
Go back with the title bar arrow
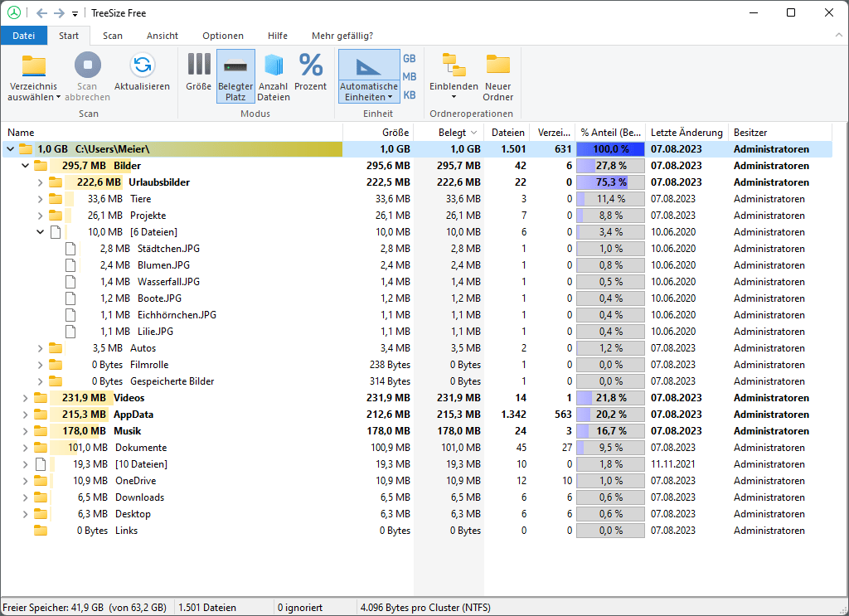[x=41, y=13]
